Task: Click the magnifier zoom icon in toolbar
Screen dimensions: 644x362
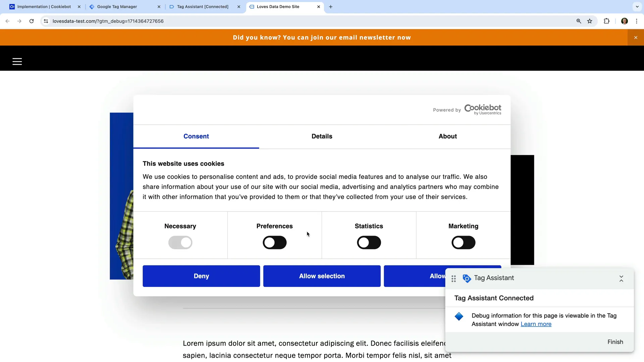Action: tap(579, 21)
